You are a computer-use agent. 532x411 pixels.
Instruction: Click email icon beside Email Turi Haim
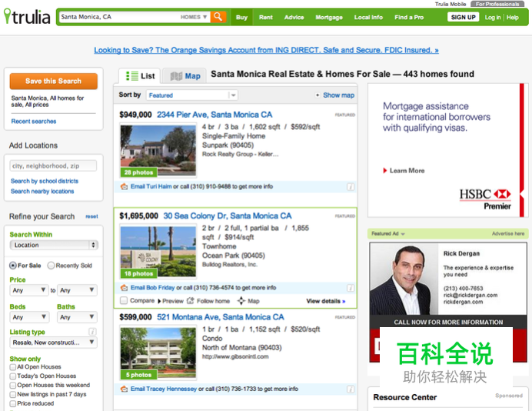point(125,186)
